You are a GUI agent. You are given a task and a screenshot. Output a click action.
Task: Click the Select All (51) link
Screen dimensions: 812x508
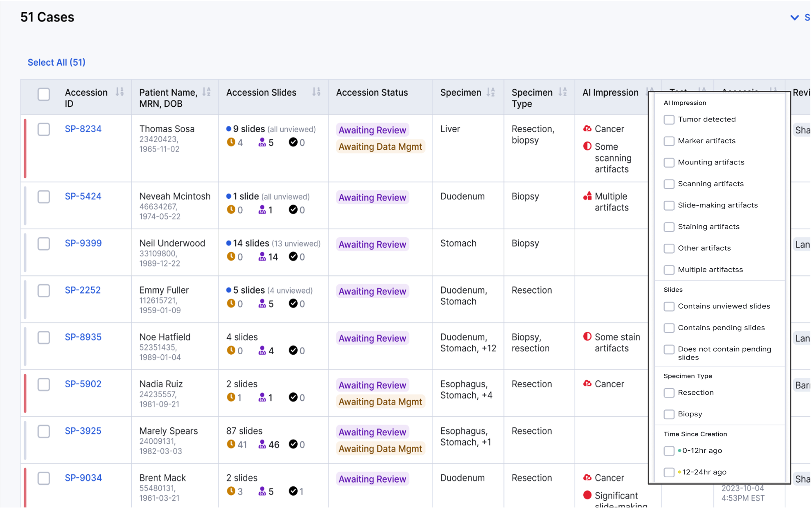(56, 62)
